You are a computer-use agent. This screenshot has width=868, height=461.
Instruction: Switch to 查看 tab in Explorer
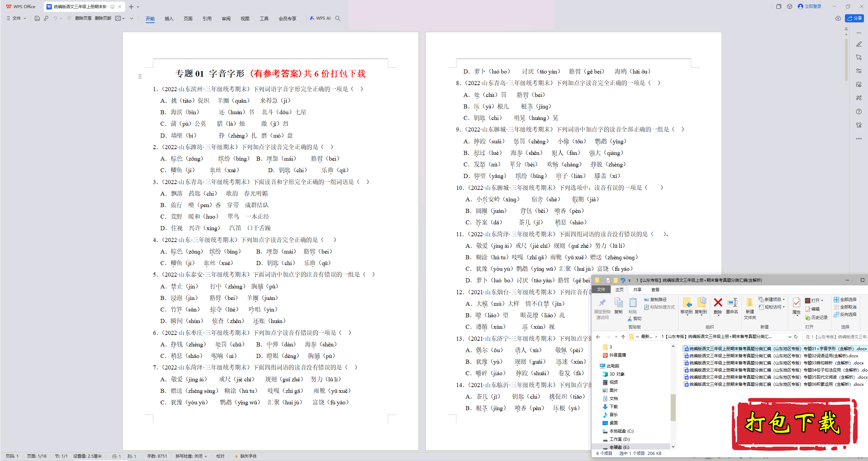tap(655, 289)
